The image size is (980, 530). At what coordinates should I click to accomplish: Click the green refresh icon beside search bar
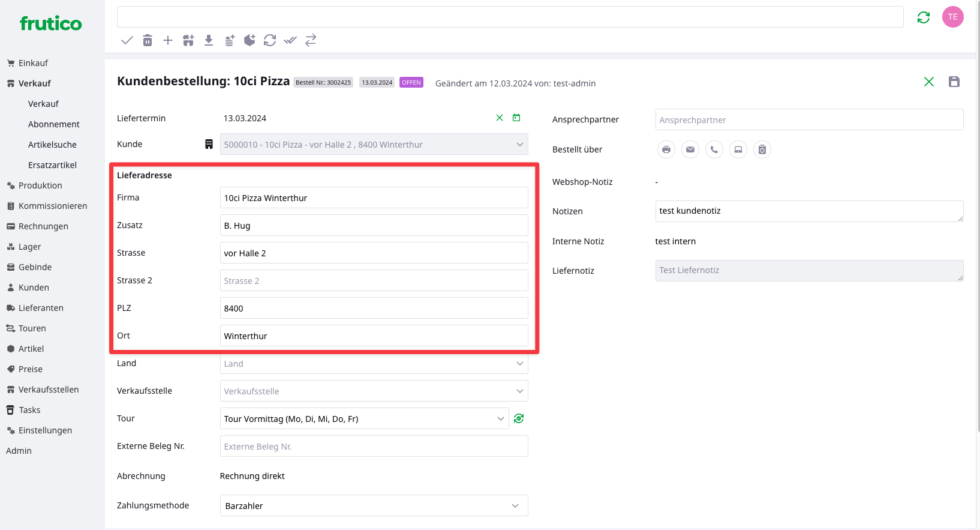pos(923,17)
